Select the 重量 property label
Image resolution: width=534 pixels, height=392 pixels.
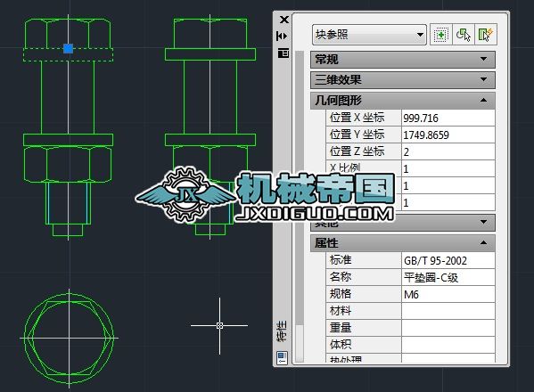364,328
